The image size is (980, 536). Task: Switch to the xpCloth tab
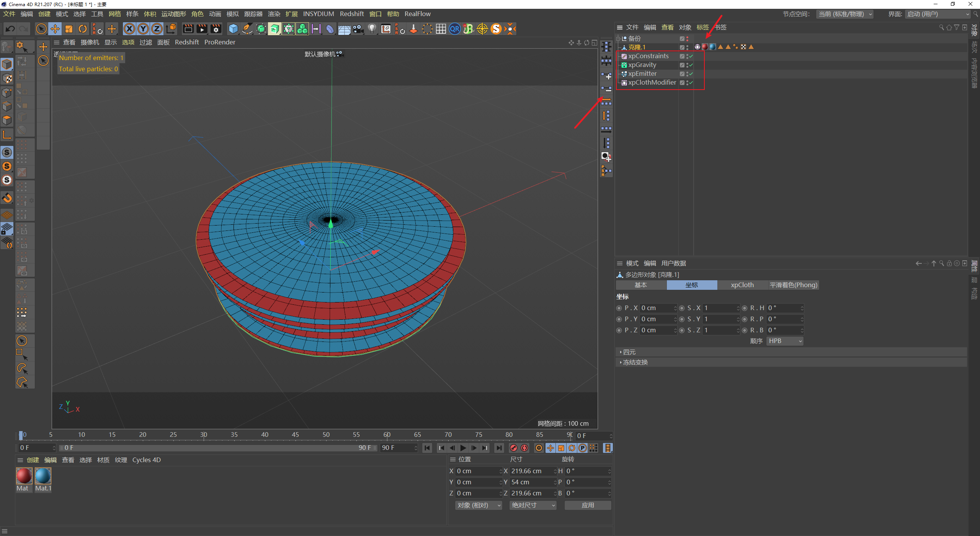(742, 285)
